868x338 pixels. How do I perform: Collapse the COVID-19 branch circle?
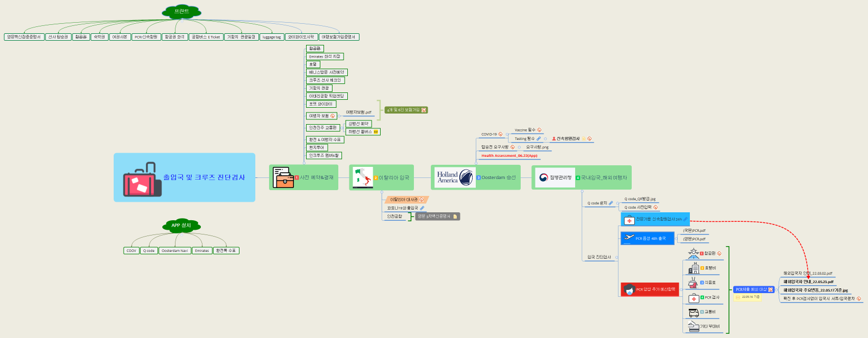tap(507, 135)
